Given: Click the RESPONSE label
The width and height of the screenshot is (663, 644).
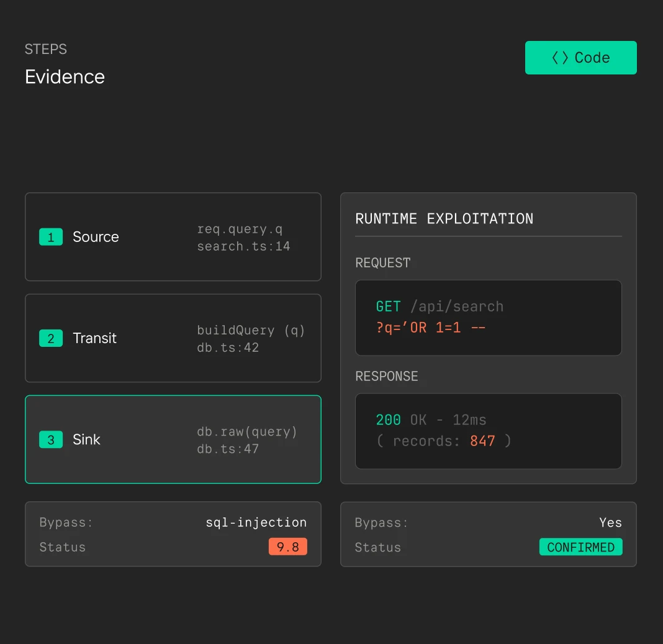Looking at the screenshot, I should point(387,376).
